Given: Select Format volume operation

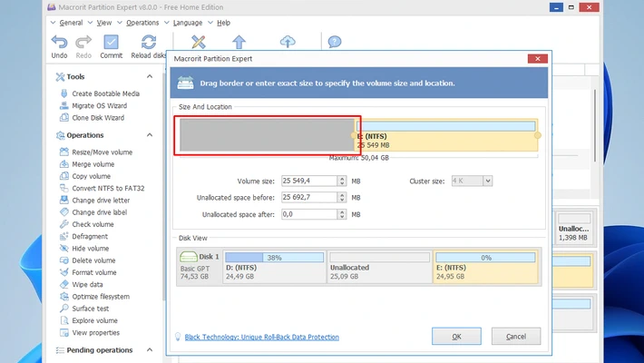Looking at the screenshot, I should [88, 272].
